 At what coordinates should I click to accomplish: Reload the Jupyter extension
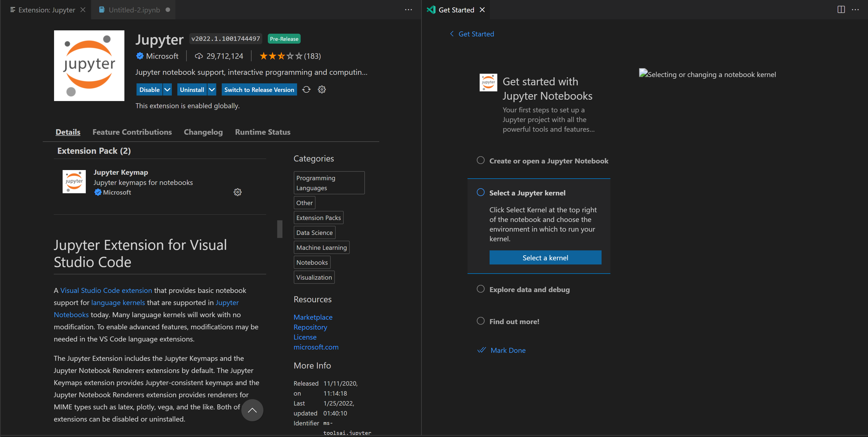pos(306,89)
